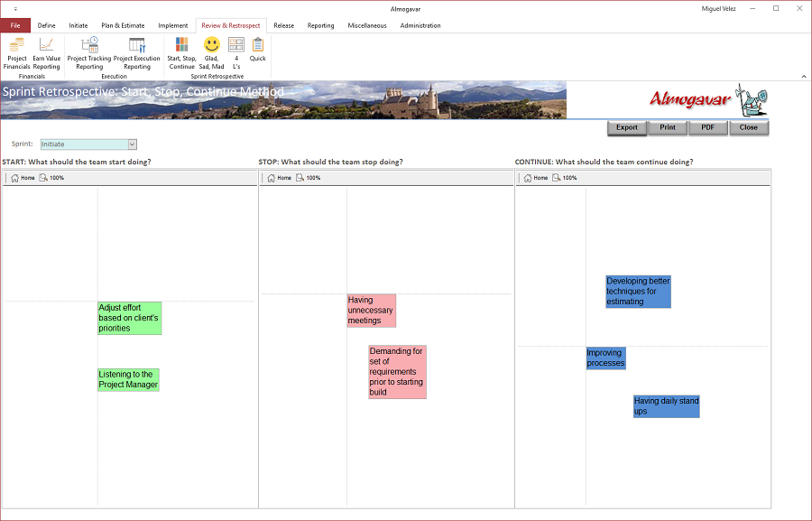The height and width of the screenshot is (521, 812).
Task: Select Start, Stop, Continue retrospective
Action: click(x=181, y=53)
